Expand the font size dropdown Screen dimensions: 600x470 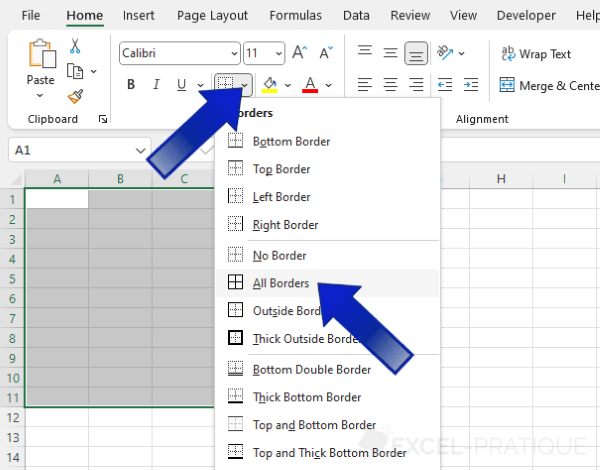point(277,53)
